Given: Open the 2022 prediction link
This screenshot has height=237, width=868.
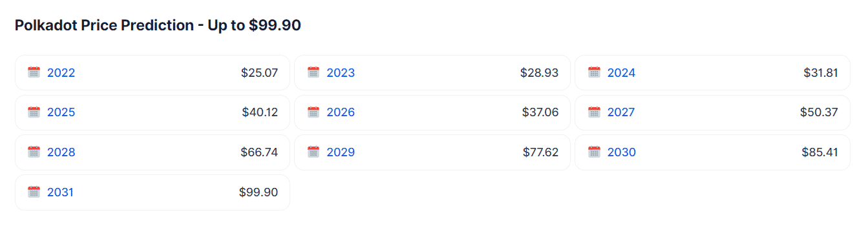Looking at the screenshot, I should (61, 73).
